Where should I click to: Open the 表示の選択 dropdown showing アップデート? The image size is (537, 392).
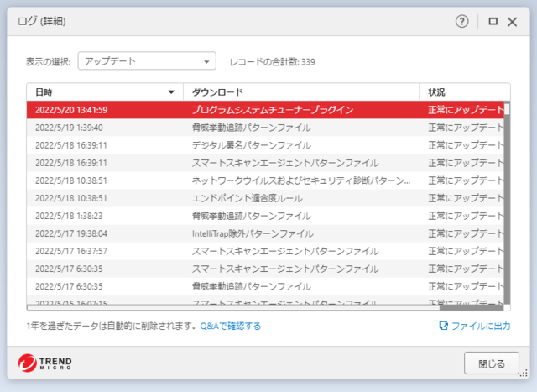(147, 61)
